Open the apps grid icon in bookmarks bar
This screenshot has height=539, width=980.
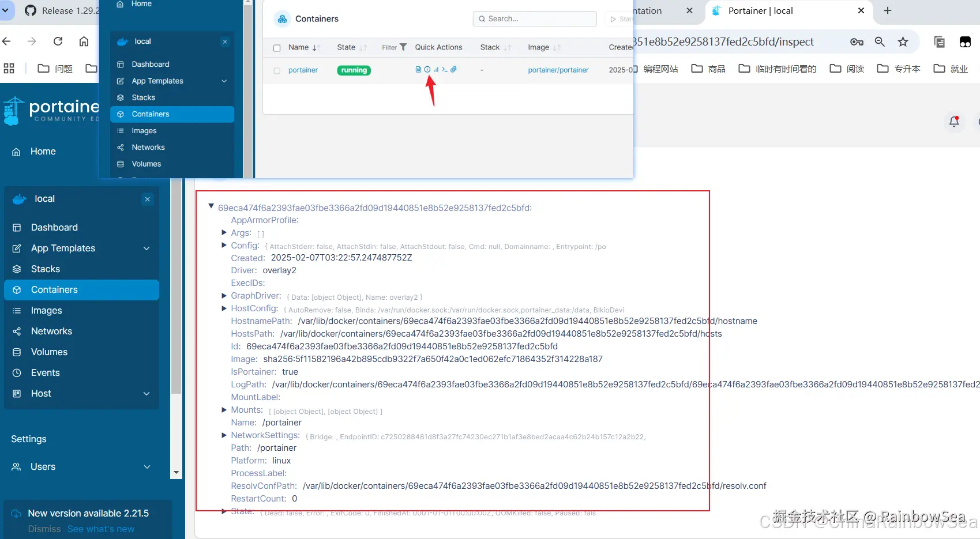click(x=9, y=69)
